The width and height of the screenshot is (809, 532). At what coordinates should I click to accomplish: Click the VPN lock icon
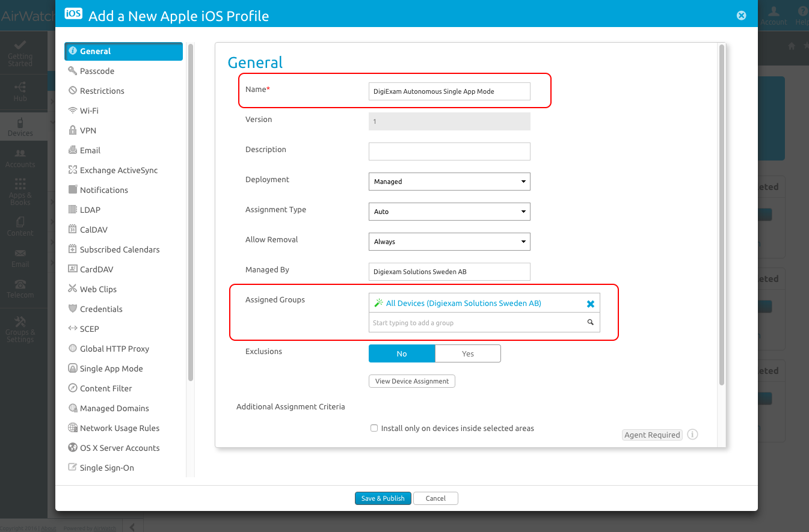tap(73, 130)
